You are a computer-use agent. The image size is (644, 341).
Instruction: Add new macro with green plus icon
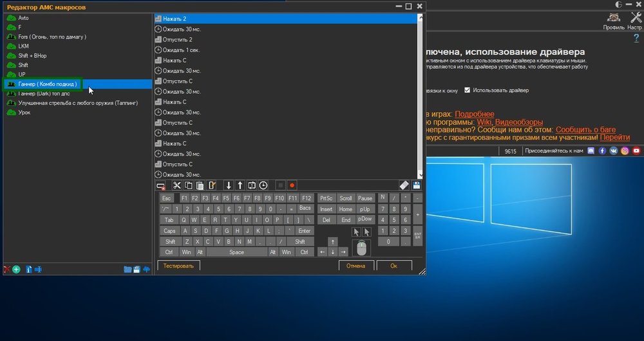pos(17,270)
